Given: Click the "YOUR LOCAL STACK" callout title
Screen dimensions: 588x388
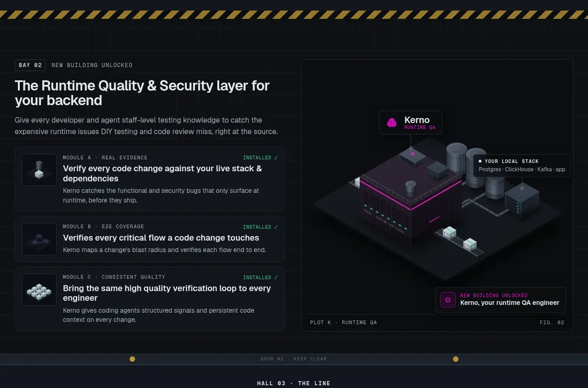Looking at the screenshot, I should point(512,161).
